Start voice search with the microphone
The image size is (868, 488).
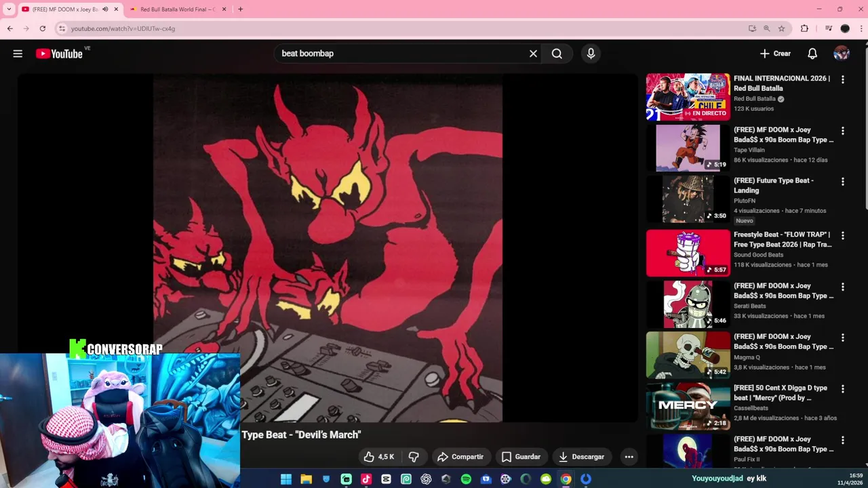pyautogui.click(x=591, y=54)
